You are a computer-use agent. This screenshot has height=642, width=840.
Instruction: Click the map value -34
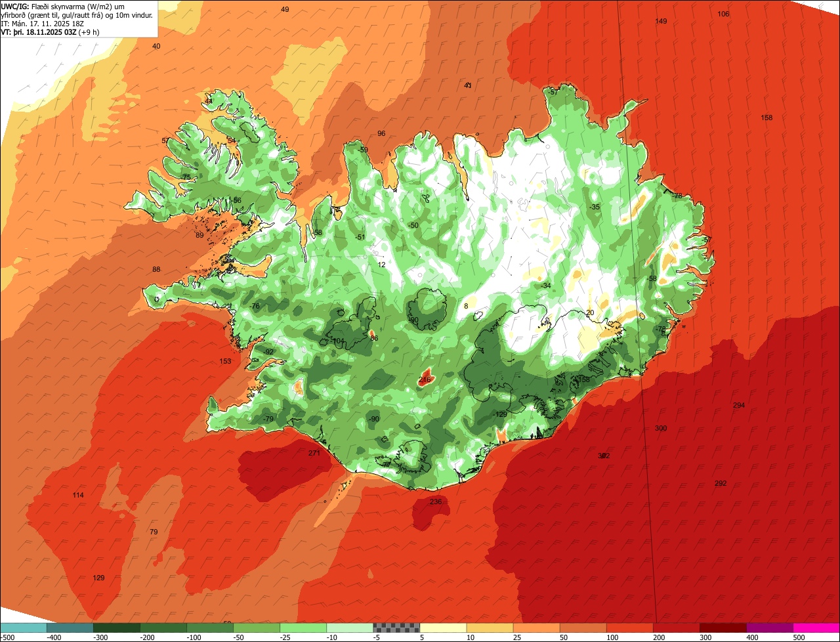[x=545, y=286]
